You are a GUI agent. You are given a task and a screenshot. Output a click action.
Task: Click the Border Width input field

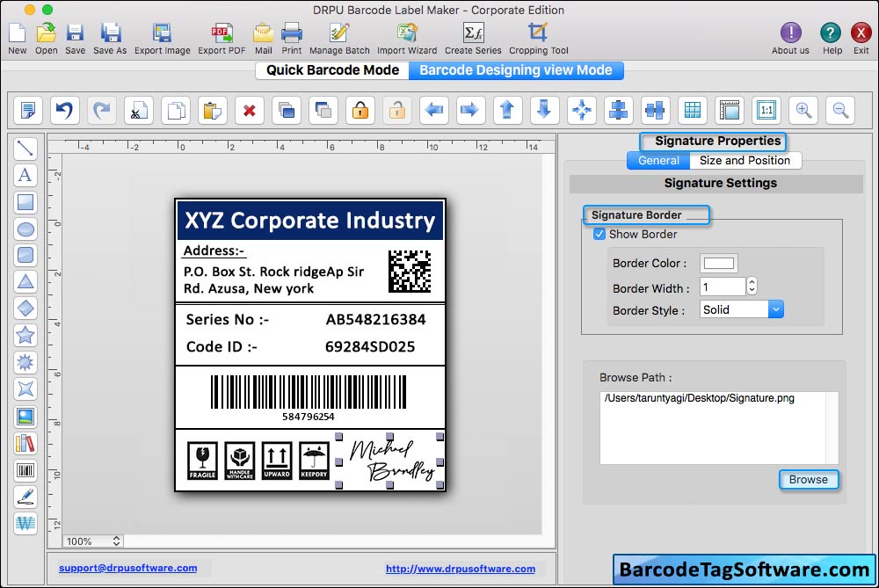tap(723, 287)
